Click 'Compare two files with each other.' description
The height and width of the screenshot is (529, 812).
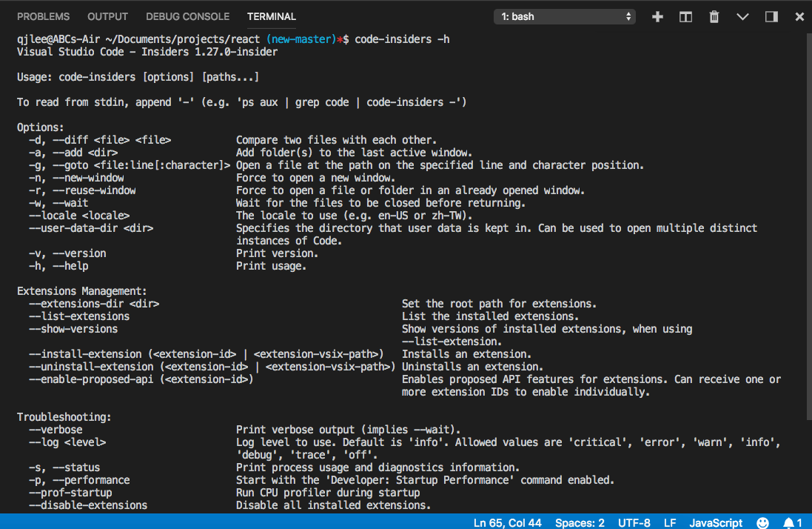click(x=337, y=140)
